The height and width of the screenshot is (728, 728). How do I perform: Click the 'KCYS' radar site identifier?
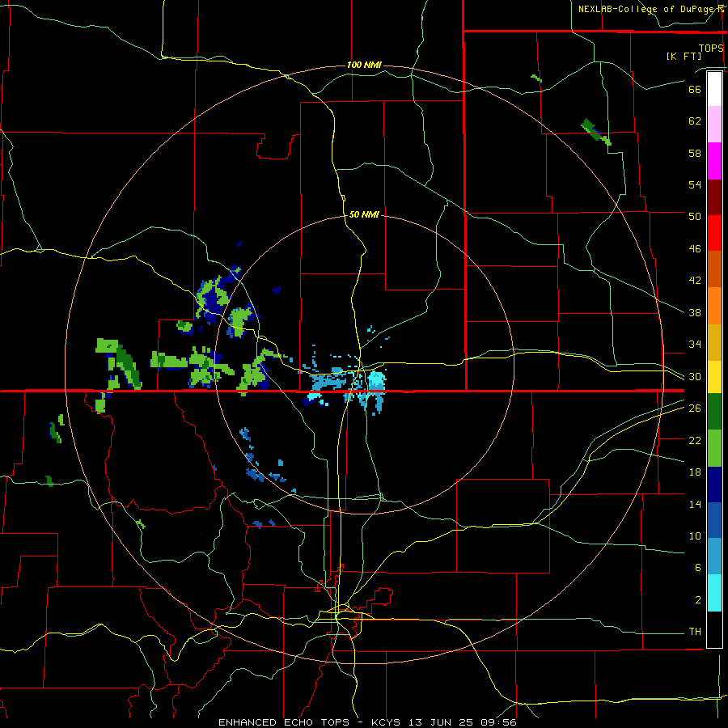387,722
